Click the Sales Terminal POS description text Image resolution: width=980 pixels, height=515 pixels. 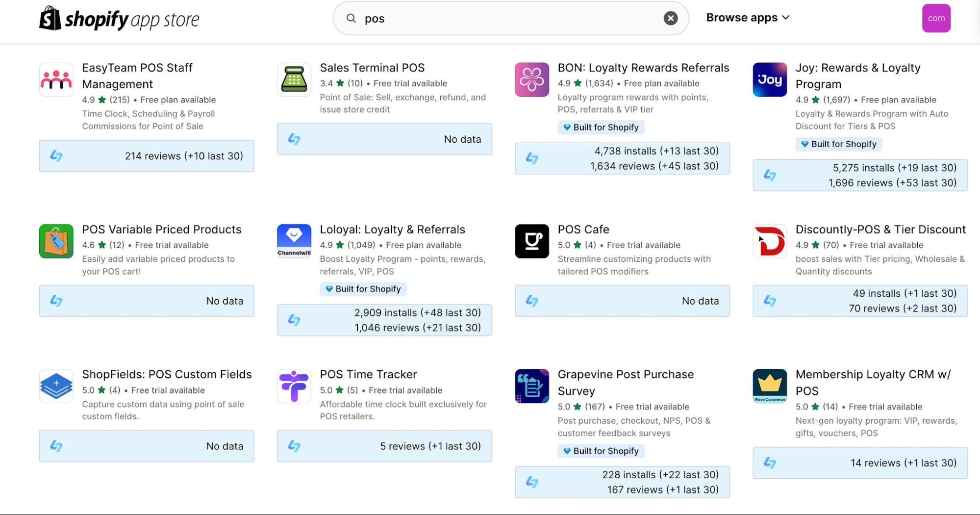[402, 103]
